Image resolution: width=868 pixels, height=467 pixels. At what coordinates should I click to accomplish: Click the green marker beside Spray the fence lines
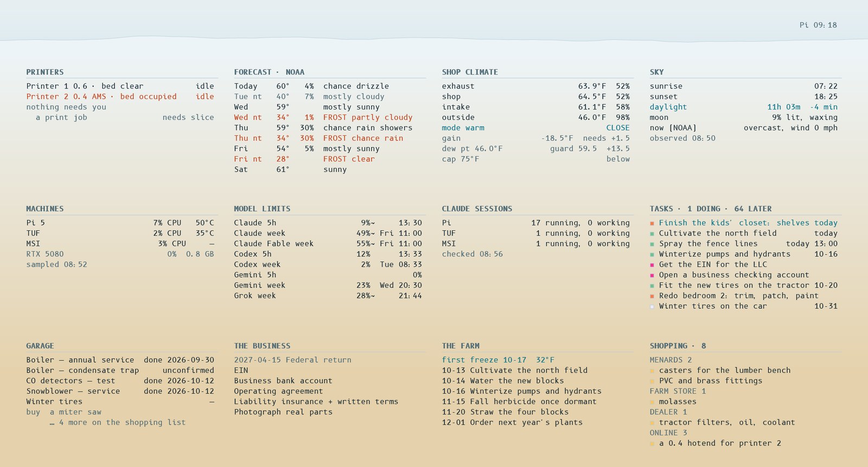[652, 244]
